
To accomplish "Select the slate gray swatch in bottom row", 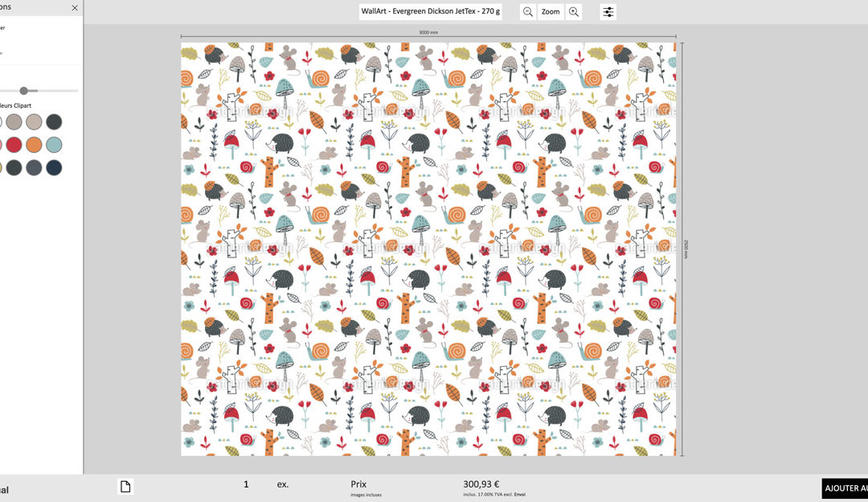I will pos(34,167).
